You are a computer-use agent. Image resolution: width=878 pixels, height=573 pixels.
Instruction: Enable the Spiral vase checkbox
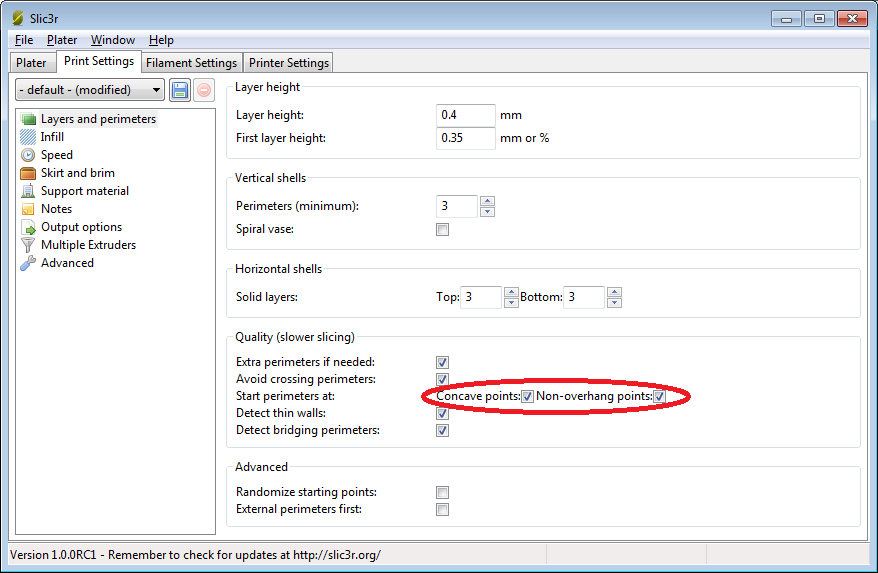[442, 230]
